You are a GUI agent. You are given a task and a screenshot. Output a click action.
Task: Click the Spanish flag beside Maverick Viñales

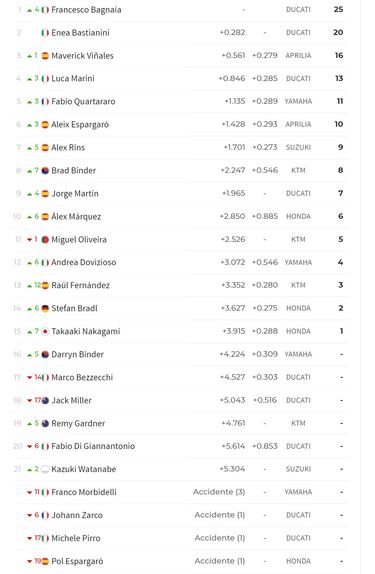pos(45,56)
